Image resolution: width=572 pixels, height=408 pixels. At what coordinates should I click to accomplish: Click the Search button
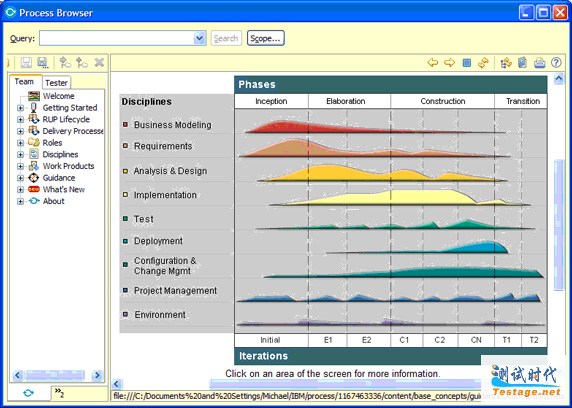tap(226, 38)
